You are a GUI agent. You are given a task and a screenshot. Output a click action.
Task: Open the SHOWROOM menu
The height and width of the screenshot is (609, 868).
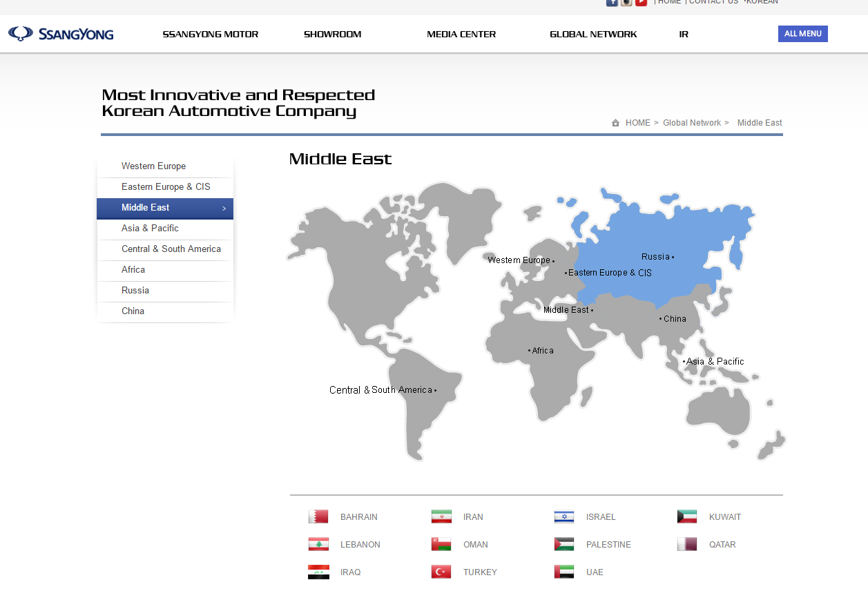[332, 35]
